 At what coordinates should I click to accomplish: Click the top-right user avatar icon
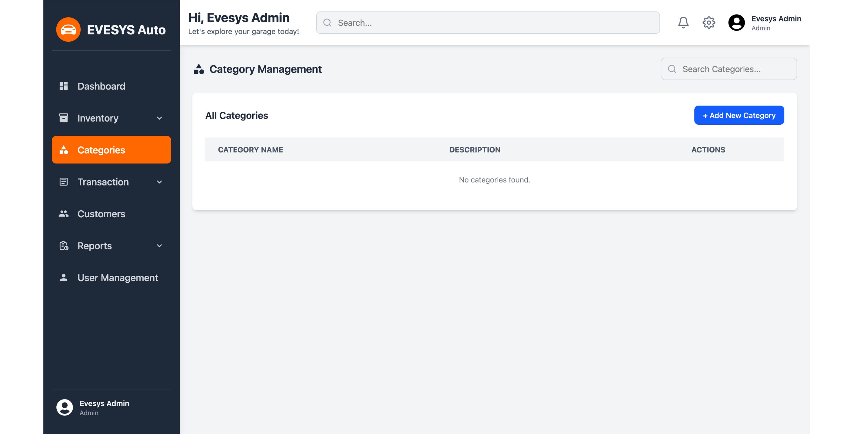pos(736,23)
